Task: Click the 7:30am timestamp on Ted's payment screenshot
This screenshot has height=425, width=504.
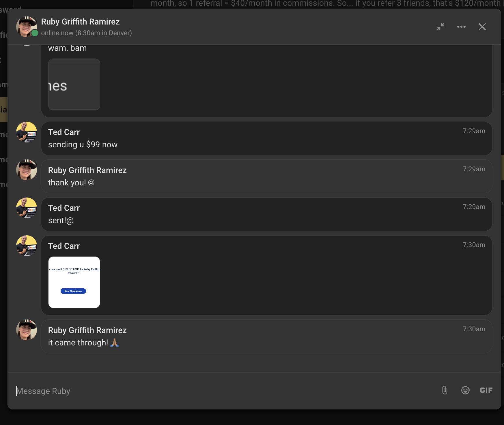Action: 474,245
